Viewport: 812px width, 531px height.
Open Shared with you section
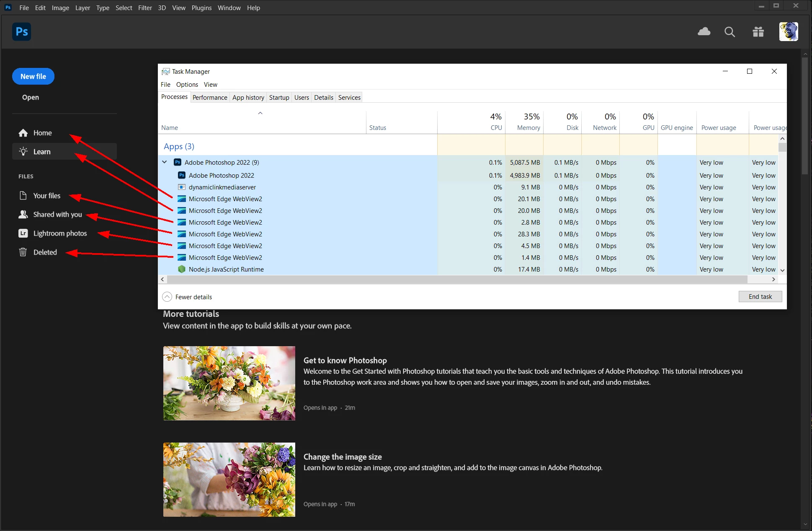coord(57,215)
